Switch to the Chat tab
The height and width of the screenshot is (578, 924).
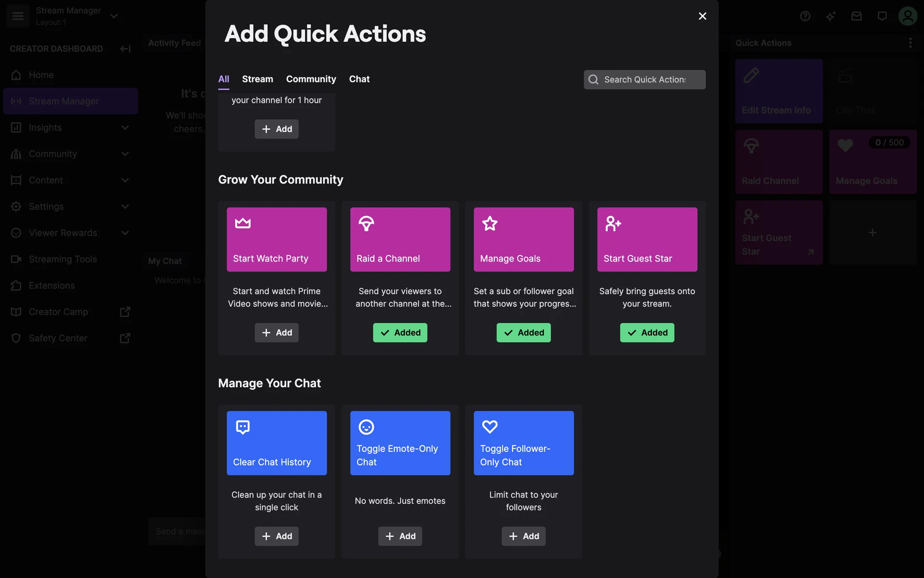pyautogui.click(x=359, y=79)
